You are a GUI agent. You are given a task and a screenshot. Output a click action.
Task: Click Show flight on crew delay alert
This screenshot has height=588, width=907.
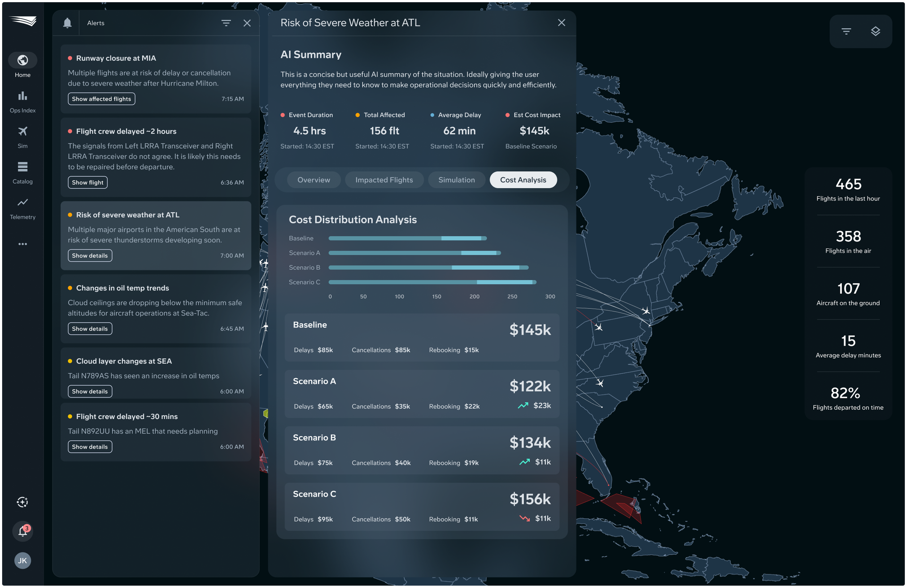point(88,182)
